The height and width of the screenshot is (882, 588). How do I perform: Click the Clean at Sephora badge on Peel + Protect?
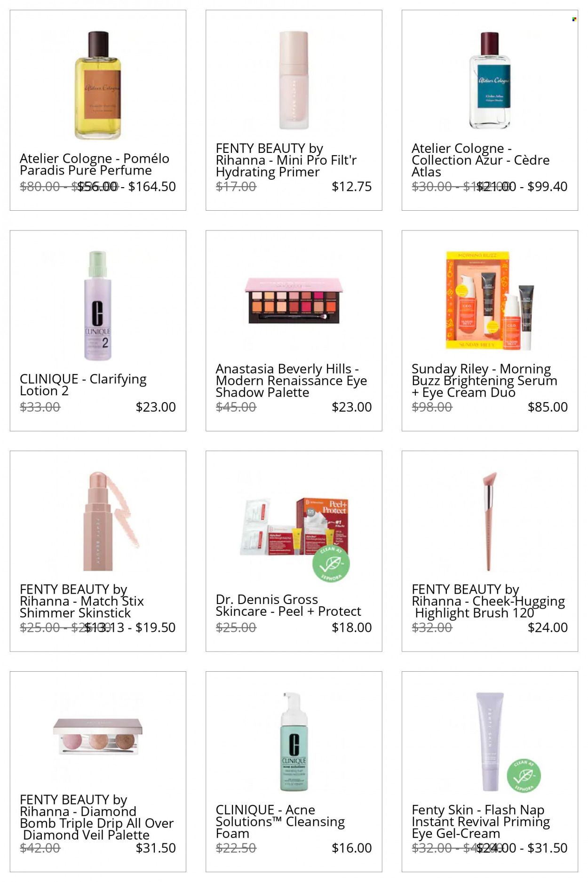coord(331,563)
